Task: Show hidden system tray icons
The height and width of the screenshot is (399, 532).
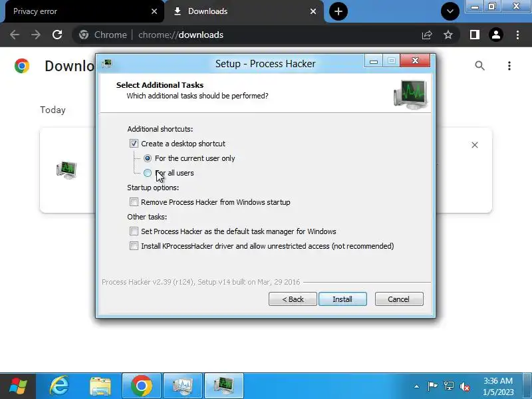Action: point(417,386)
